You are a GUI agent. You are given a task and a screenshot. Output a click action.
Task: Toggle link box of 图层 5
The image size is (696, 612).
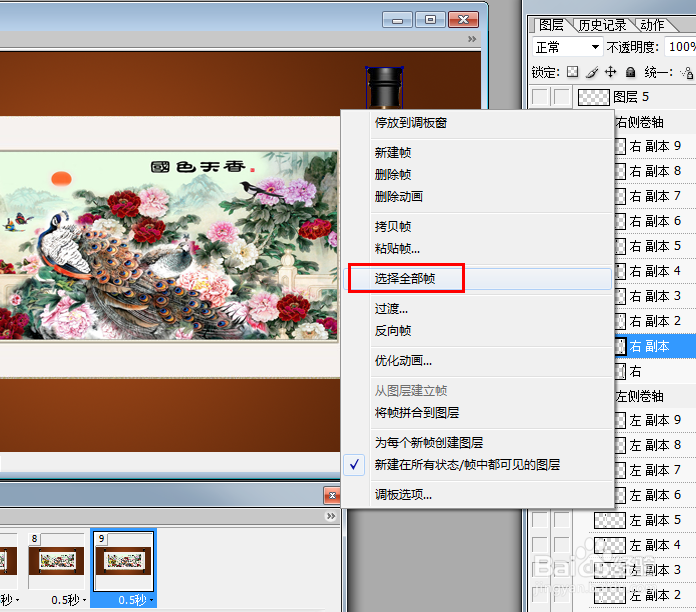pos(562,97)
